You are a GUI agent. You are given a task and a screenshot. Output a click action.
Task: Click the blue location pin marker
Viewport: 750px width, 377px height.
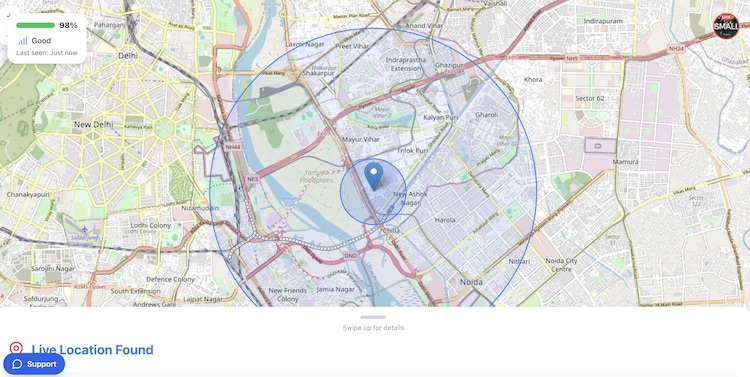point(374,176)
